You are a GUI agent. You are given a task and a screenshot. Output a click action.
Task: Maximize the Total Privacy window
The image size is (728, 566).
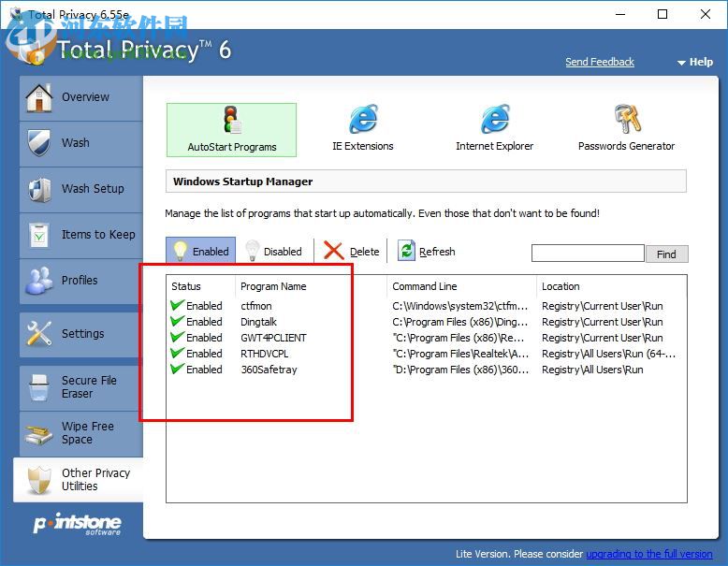(662, 14)
